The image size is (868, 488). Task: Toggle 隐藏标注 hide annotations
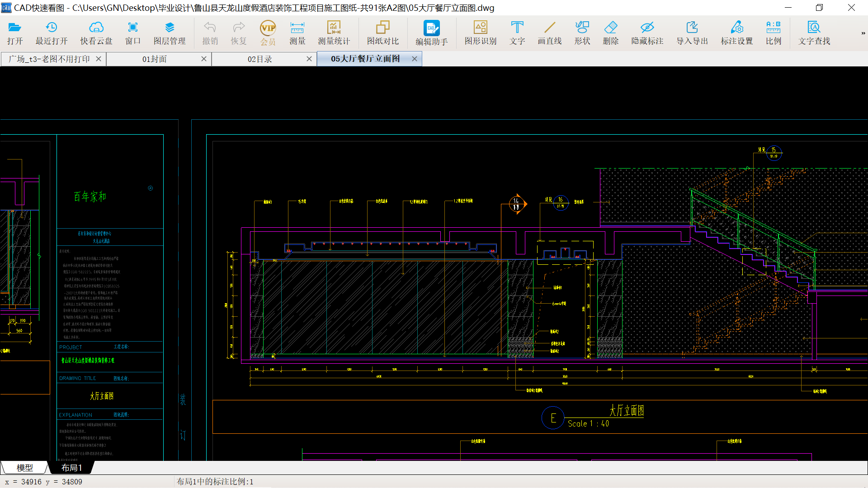click(x=647, y=33)
